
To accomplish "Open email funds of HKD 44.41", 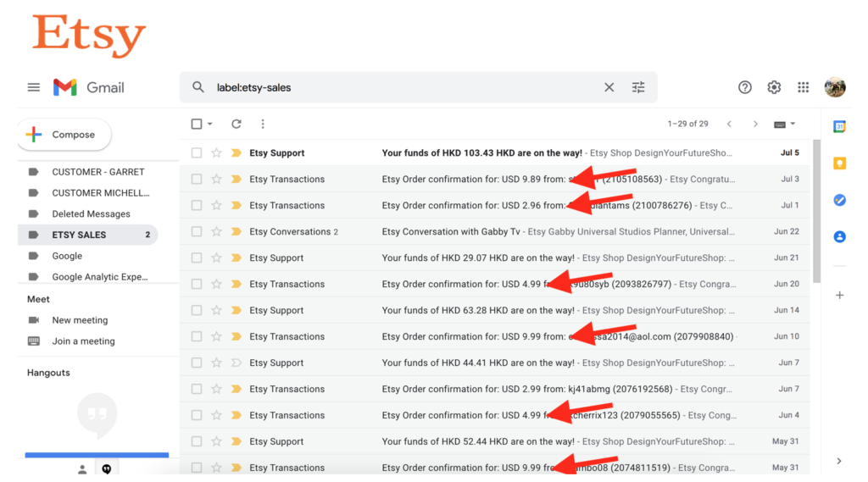I will pos(495,363).
